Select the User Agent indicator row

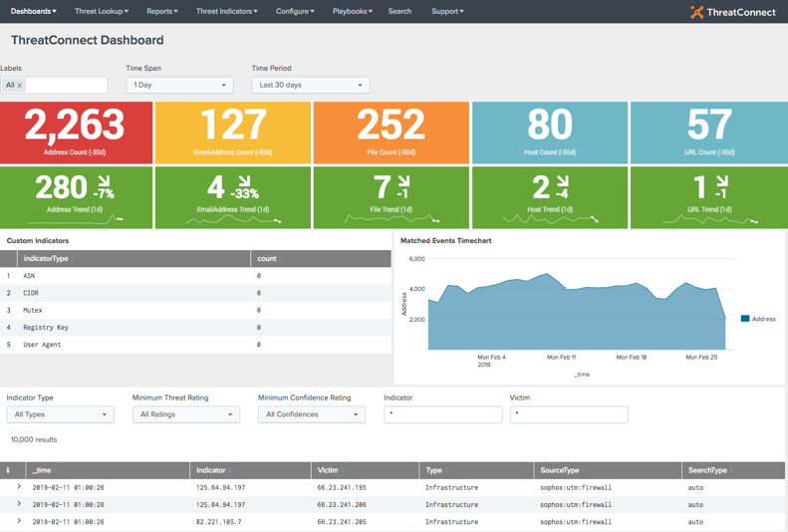pos(195,345)
